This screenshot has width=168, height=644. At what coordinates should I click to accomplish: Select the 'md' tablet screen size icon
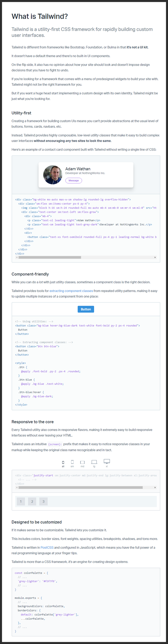[x=83, y=462]
